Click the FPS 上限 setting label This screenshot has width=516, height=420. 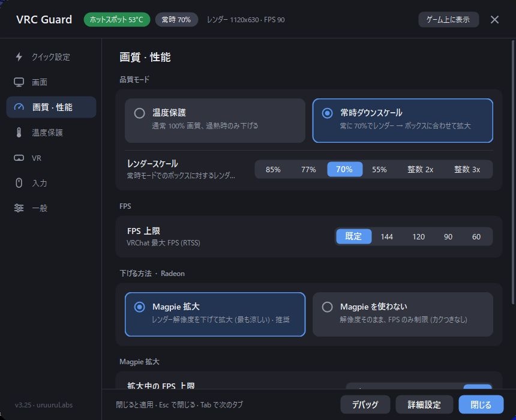point(143,231)
